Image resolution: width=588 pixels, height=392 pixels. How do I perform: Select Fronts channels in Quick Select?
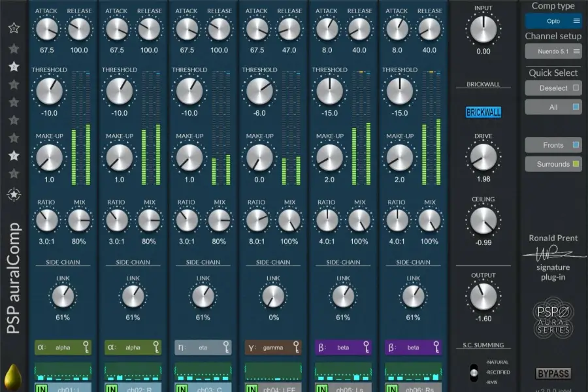tap(553, 145)
